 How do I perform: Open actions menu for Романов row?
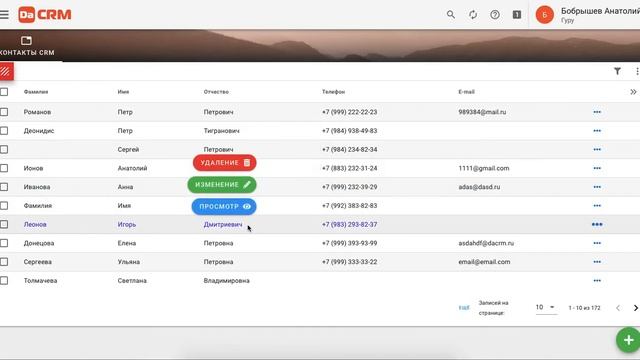click(597, 112)
